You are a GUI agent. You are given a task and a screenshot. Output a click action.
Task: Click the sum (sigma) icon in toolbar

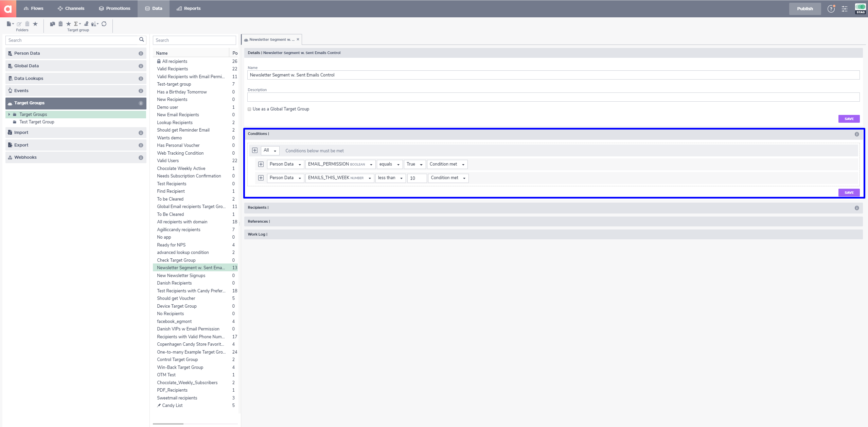[x=76, y=24]
